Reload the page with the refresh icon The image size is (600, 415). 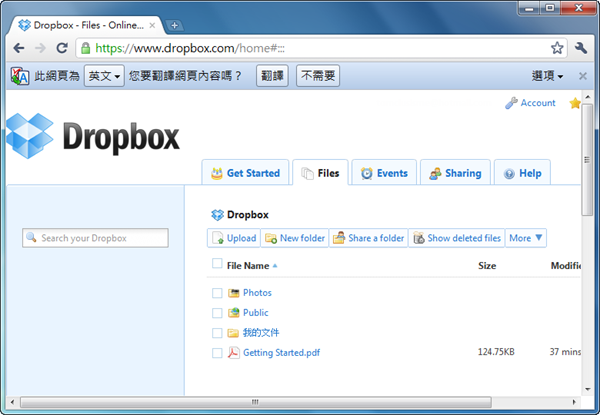point(62,48)
